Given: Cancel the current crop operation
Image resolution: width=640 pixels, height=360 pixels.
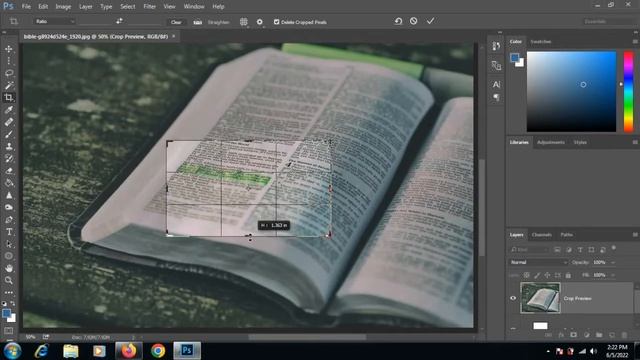Looking at the screenshot, I should pos(413,21).
